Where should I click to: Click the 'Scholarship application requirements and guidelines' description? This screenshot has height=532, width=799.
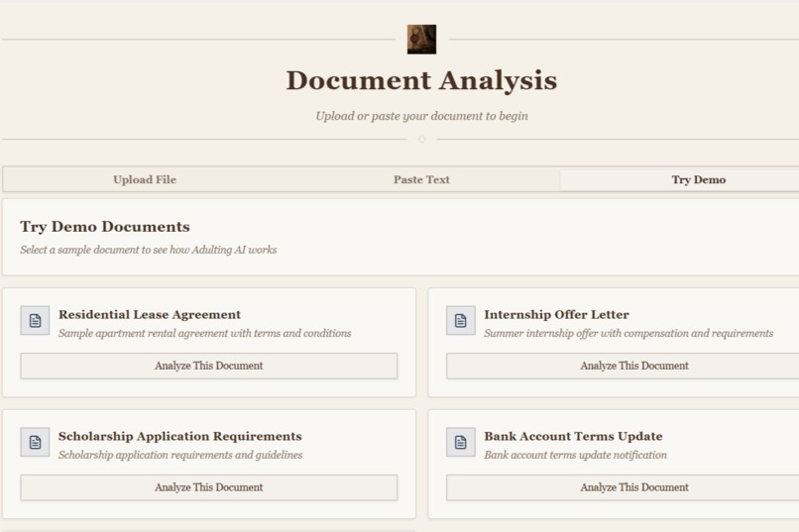point(180,455)
